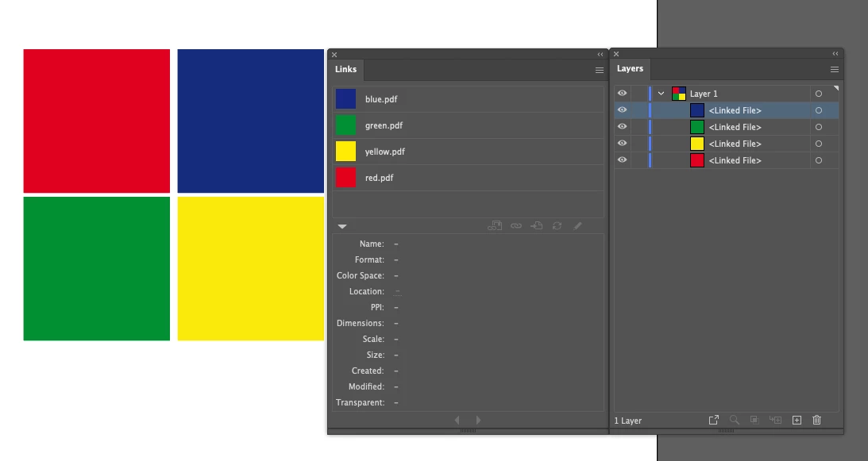Select the blue <Linked File> sublayer name
868x461 pixels.
click(735, 110)
